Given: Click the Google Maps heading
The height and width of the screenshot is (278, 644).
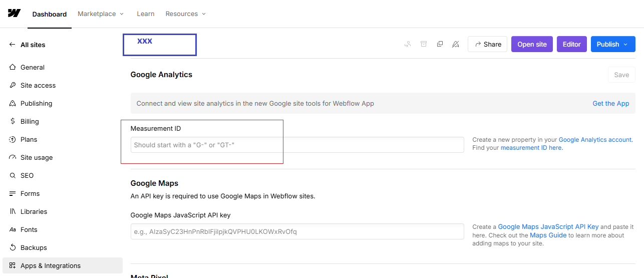Looking at the screenshot, I should tap(154, 183).
